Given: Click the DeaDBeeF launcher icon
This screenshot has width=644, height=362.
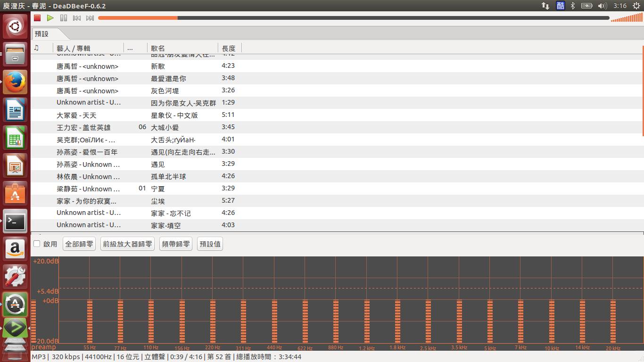Looking at the screenshot, I should click(15, 329).
